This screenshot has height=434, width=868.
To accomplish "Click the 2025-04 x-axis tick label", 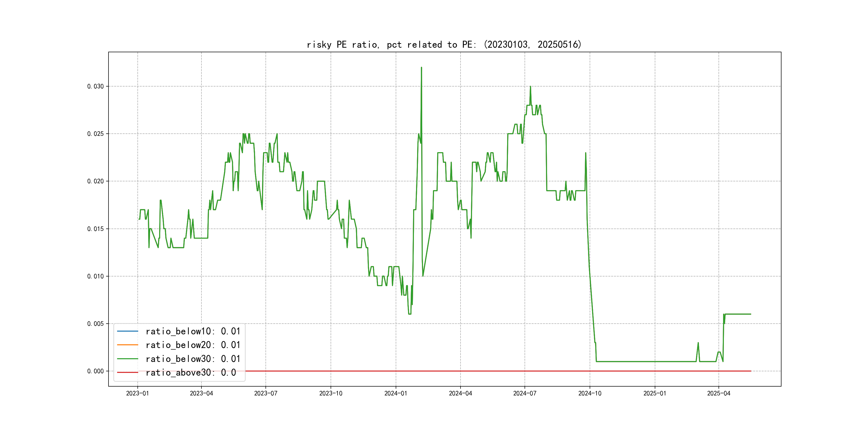I will pyautogui.click(x=719, y=393).
